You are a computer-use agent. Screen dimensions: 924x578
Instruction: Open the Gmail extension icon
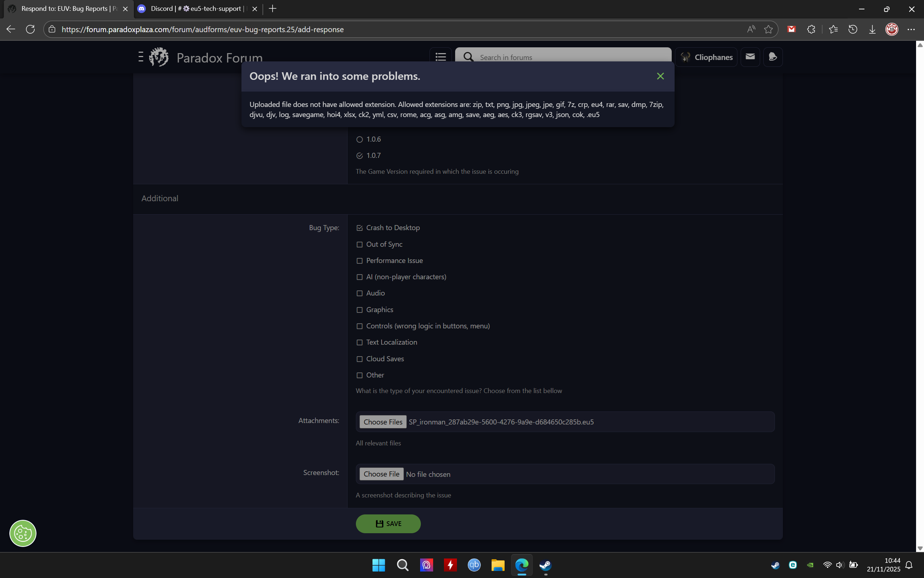pos(791,29)
